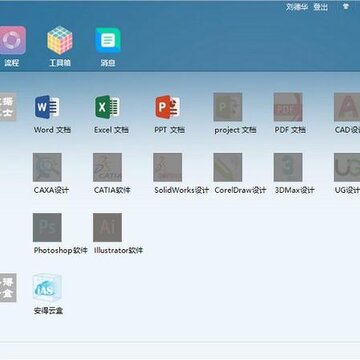Select the greyed project 文档 icon

click(228, 107)
